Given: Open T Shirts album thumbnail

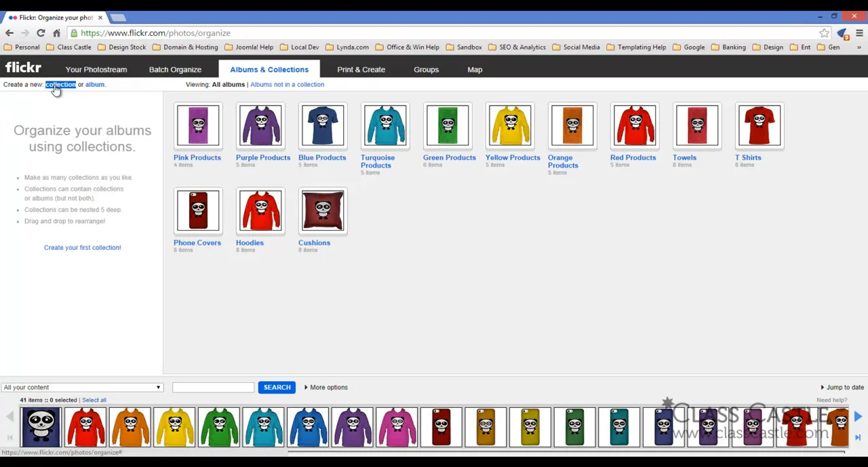Looking at the screenshot, I should [759, 126].
